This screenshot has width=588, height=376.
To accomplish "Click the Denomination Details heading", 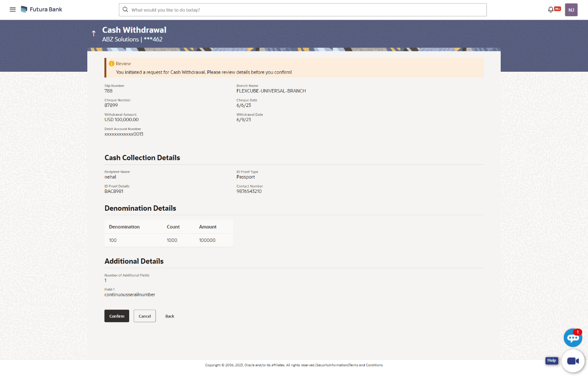I will (140, 208).
